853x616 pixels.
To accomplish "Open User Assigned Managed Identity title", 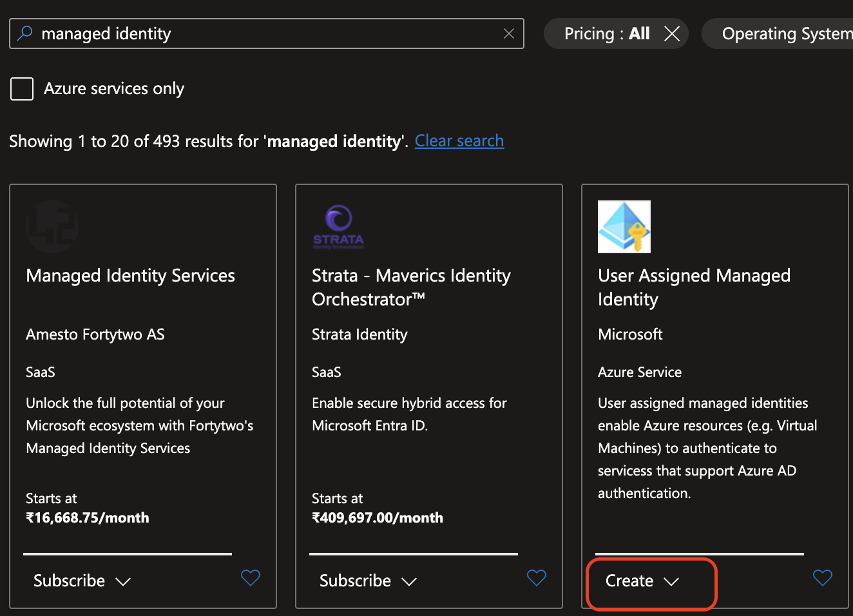I will (694, 287).
